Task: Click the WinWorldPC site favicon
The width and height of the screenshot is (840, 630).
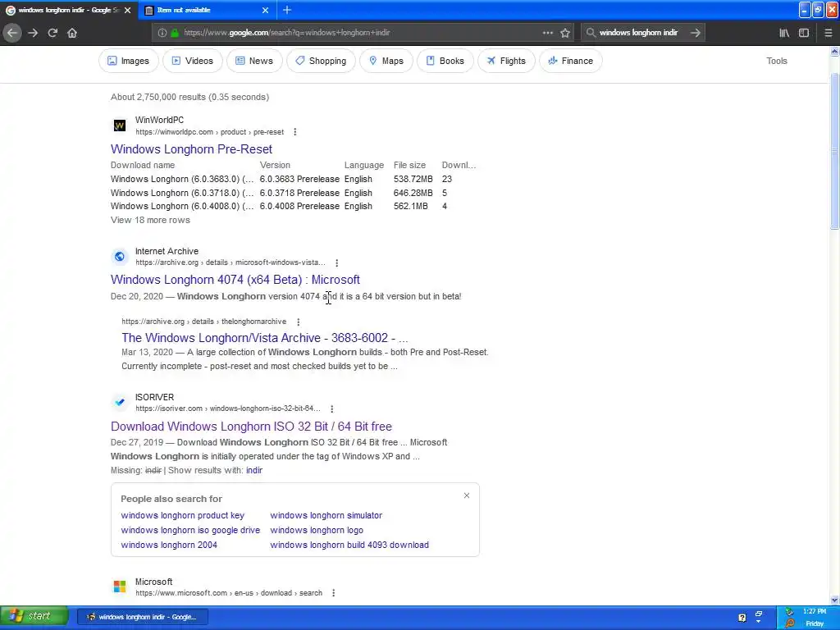Action: tap(120, 126)
